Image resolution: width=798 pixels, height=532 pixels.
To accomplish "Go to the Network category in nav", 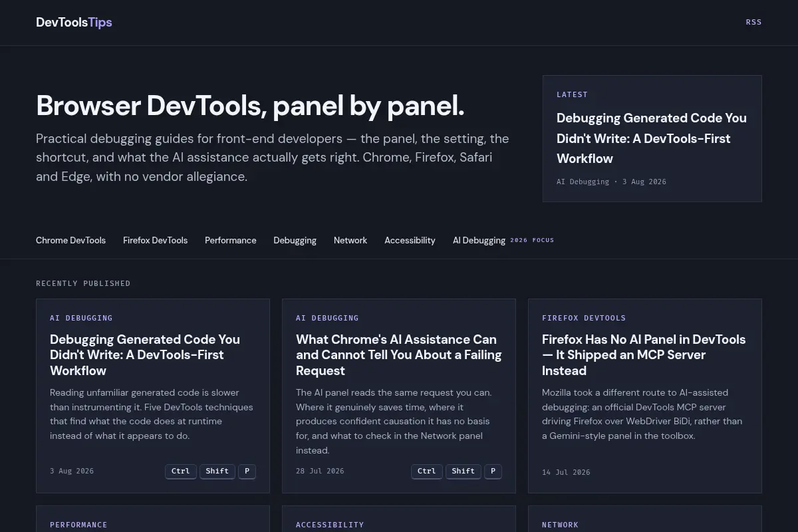I will tap(350, 240).
